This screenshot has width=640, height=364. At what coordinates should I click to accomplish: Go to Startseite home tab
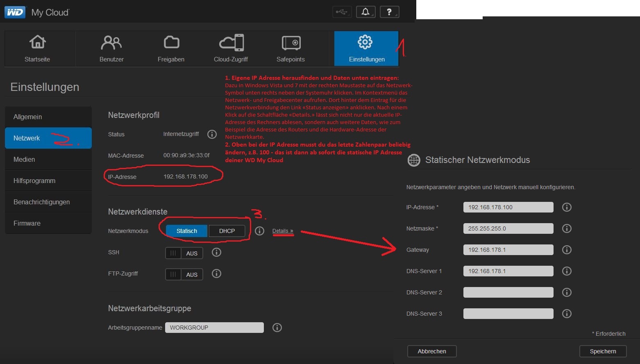pos(37,48)
